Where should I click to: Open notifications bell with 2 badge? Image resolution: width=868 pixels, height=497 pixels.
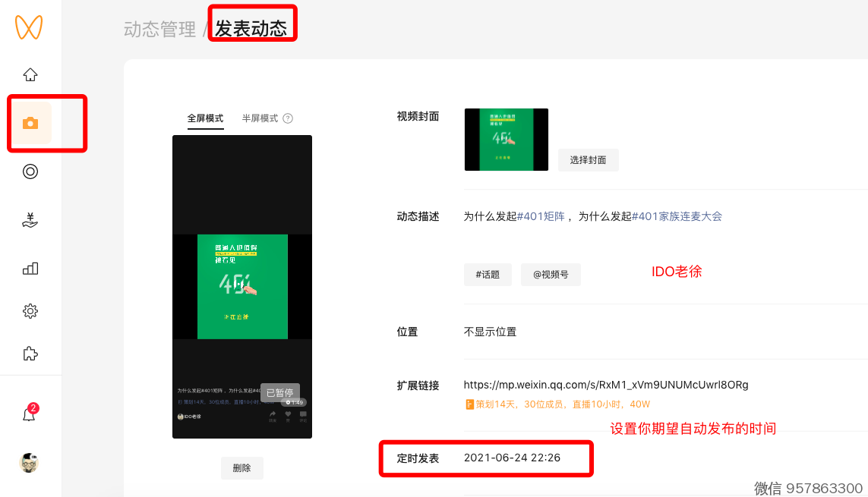(30, 414)
